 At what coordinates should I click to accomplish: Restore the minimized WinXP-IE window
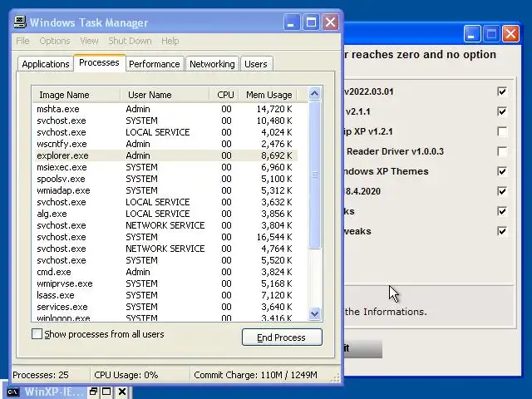93,392
